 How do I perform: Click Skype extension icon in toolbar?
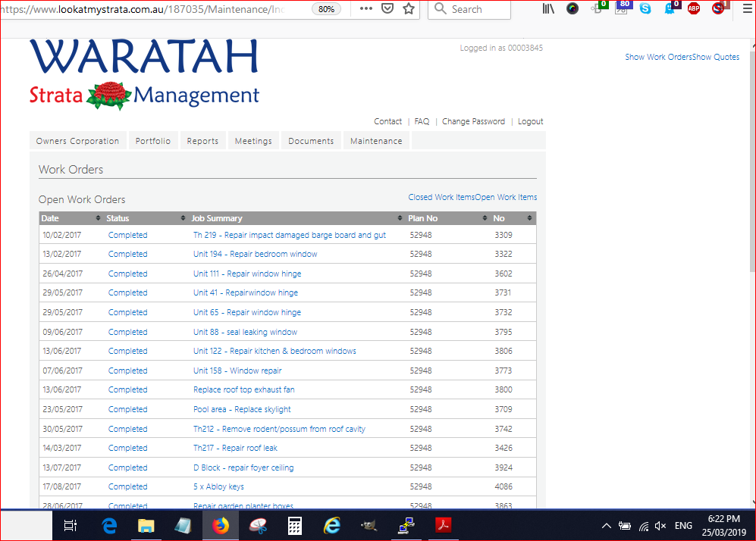tap(645, 8)
